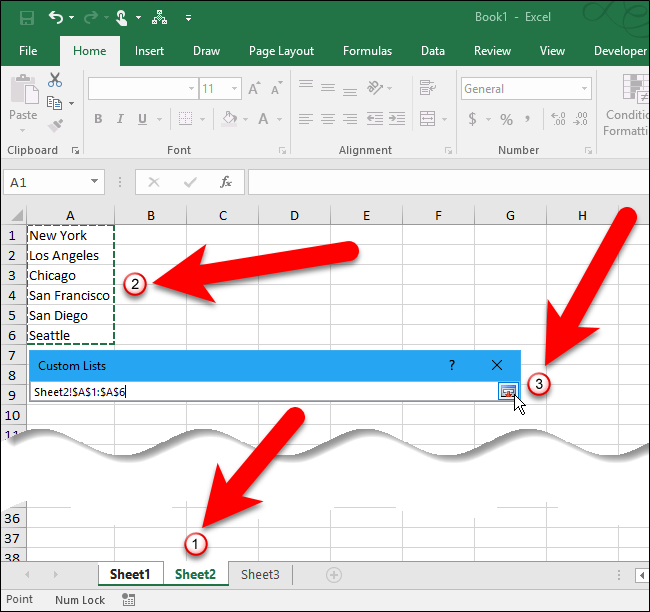The height and width of the screenshot is (612, 650).
Task: Apply Accounting Number Format dollar sign
Action: [x=472, y=119]
